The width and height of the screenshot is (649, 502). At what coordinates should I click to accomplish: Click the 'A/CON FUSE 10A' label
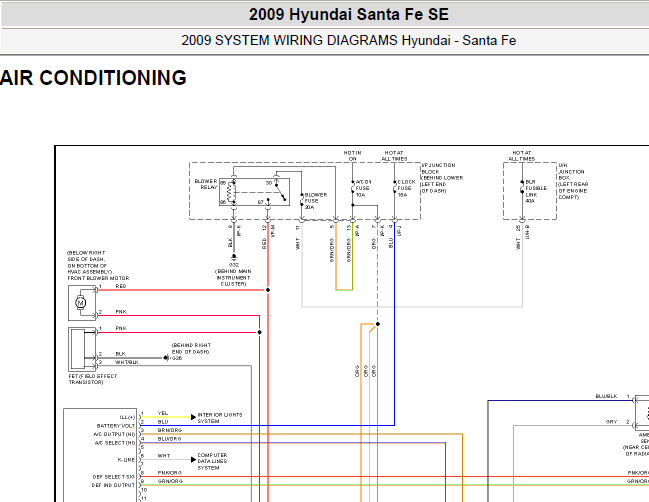click(x=363, y=188)
